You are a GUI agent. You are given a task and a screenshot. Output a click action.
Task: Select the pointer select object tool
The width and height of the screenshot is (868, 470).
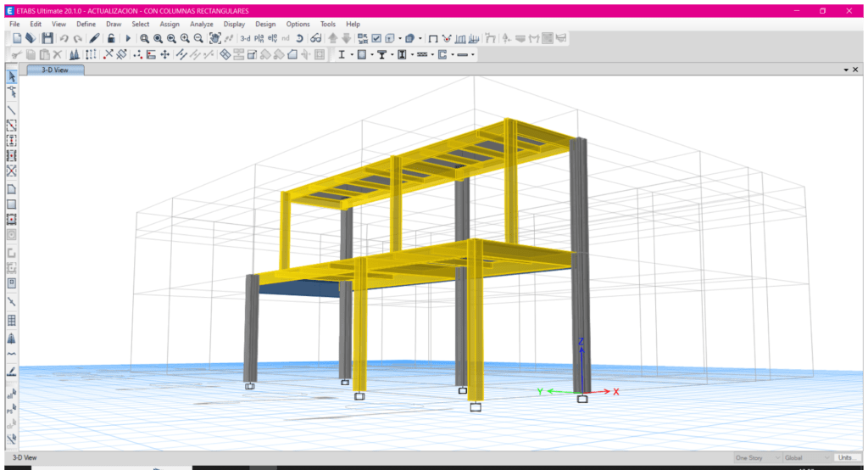point(11,76)
